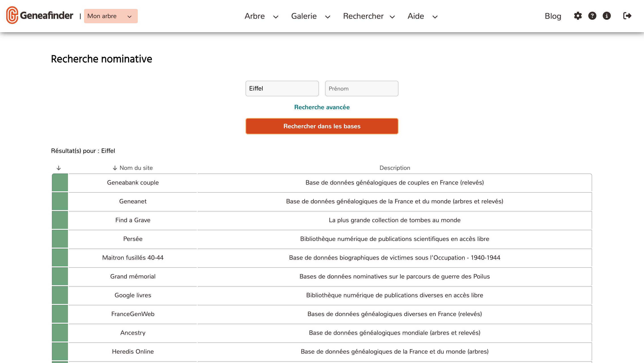
Task: Open Recherche avancée link
Action: tap(322, 107)
